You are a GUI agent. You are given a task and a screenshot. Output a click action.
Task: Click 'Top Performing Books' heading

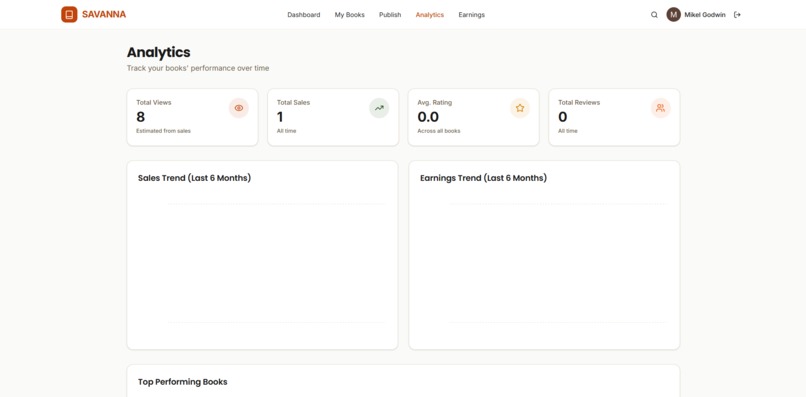coord(182,382)
